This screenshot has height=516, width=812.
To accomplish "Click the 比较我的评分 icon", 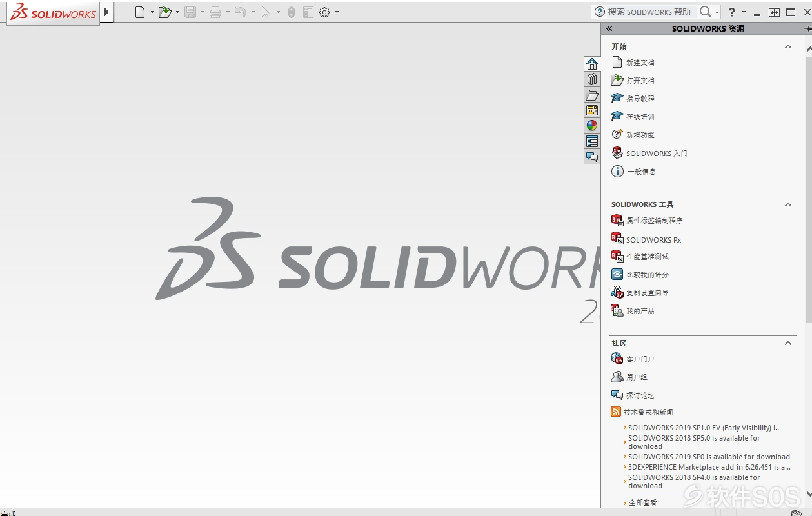I will [617, 275].
